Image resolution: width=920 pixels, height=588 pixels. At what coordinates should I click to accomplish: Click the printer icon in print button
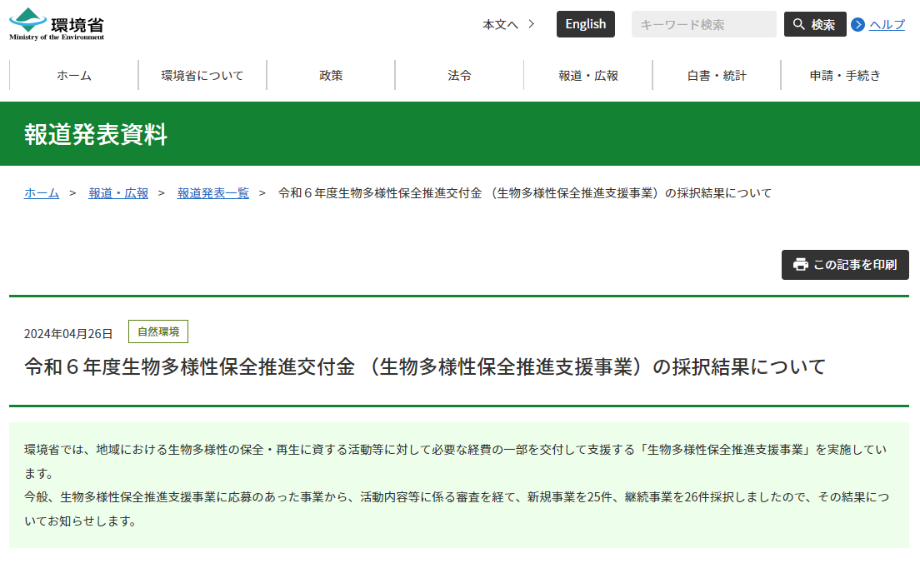(x=801, y=265)
